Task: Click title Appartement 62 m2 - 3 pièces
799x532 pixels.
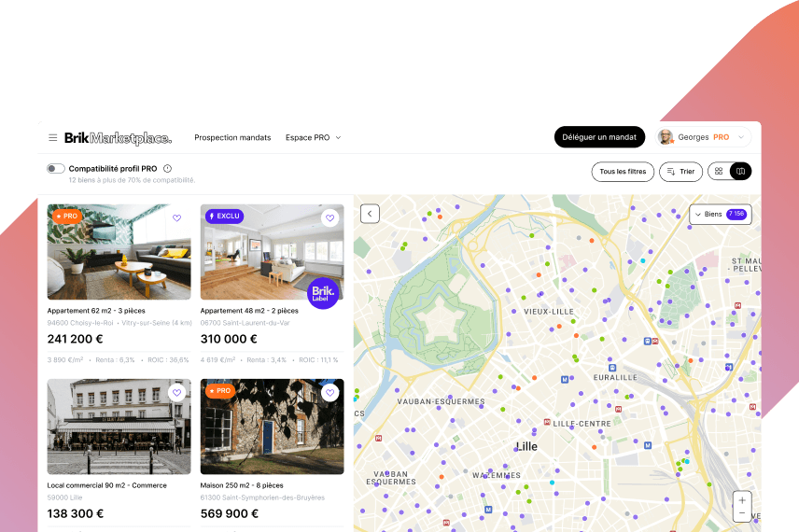Action: [x=96, y=311]
